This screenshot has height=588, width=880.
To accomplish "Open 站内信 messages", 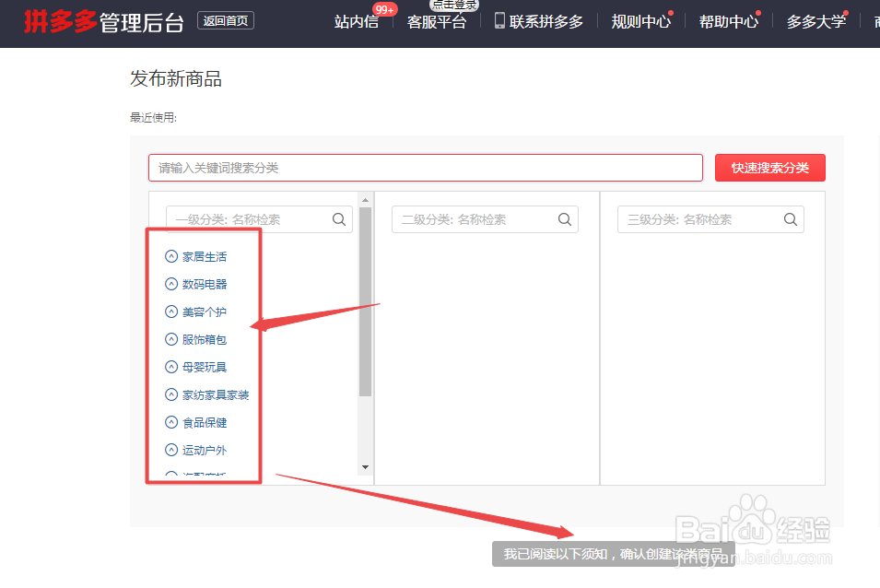I will point(357,22).
